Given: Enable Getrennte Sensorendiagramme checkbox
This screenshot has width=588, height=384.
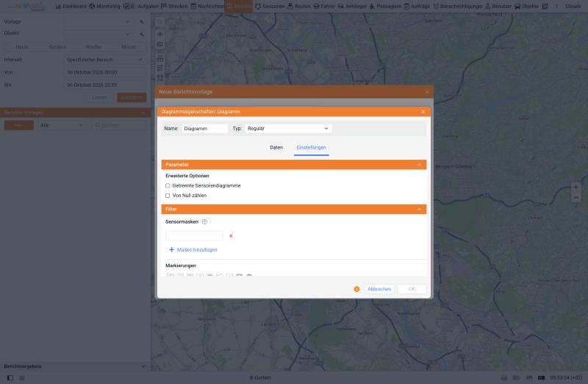Looking at the screenshot, I should (x=168, y=186).
